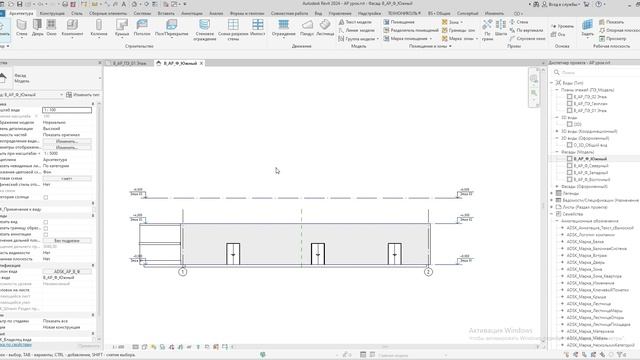Screen dimensions: 640x360
Task: Select the Пандус (Ramp) tool
Action: click(307, 28)
